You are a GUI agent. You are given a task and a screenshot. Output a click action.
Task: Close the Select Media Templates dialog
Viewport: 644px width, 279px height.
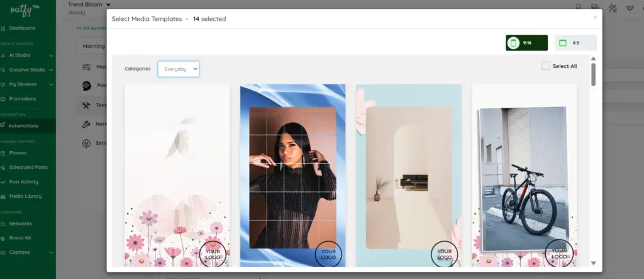coord(595,18)
